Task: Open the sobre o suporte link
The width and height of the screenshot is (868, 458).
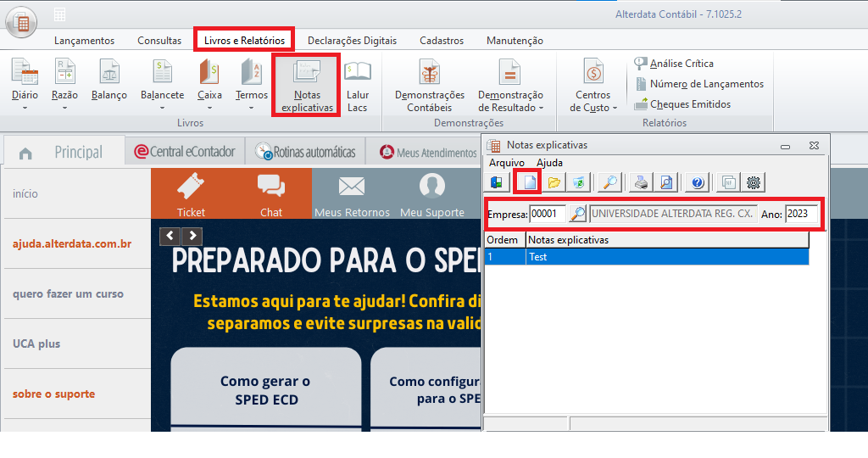Action: coord(53,394)
